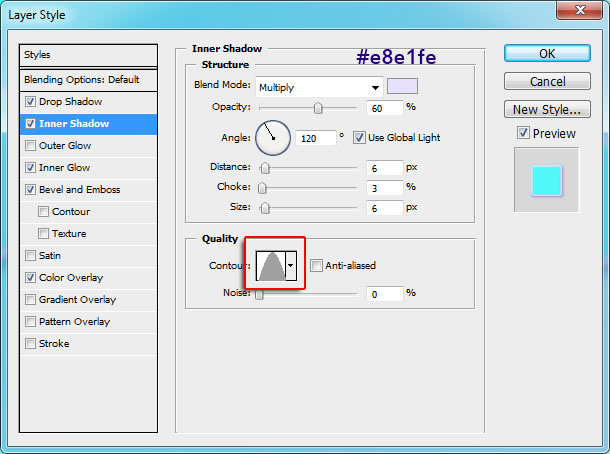Select the Drop Shadow style entry
Screen dimensions: 610x454
tap(70, 102)
